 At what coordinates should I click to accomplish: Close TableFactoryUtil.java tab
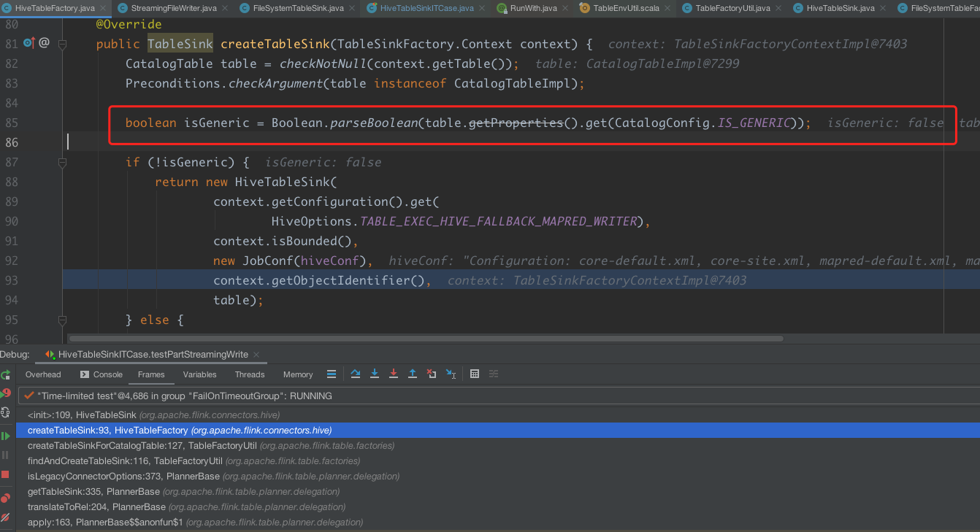(x=778, y=8)
